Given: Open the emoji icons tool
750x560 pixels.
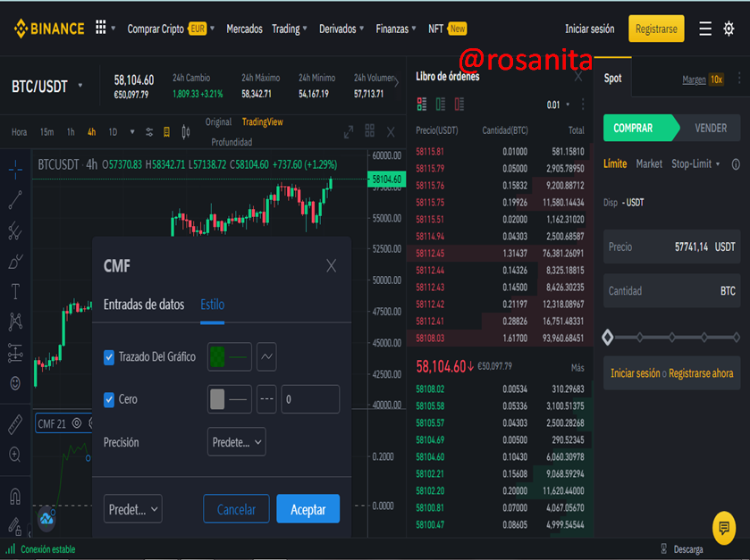Looking at the screenshot, I should [15, 383].
